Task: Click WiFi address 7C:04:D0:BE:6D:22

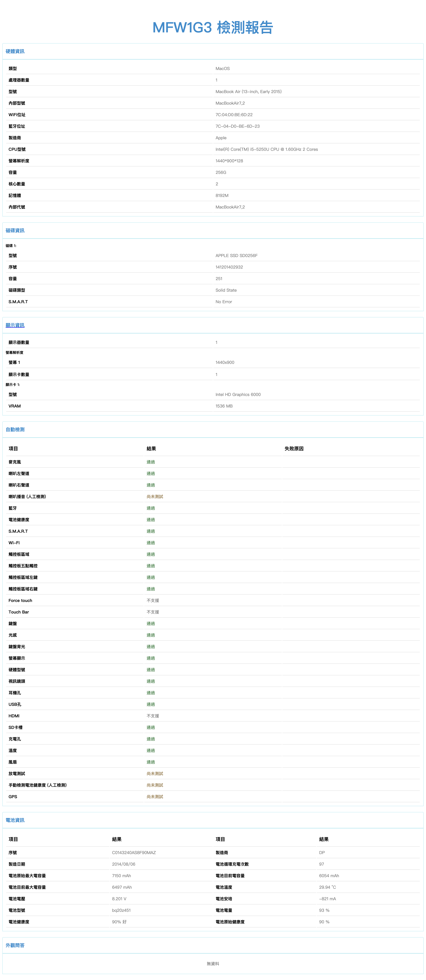Action: click(234, 115)
